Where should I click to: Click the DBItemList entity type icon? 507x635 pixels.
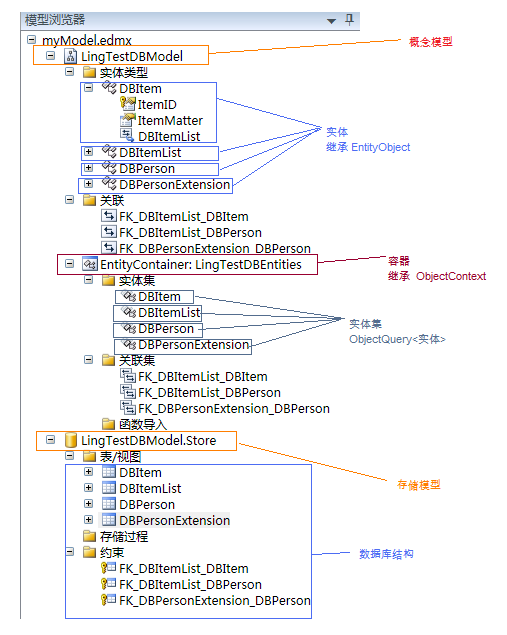[x=109, y=151]
